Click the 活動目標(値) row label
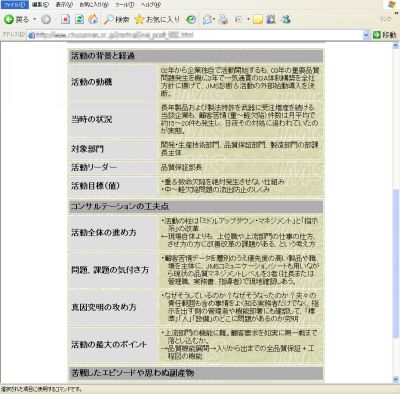The height and width of the screenshot is (394, 400). [95, 186]
